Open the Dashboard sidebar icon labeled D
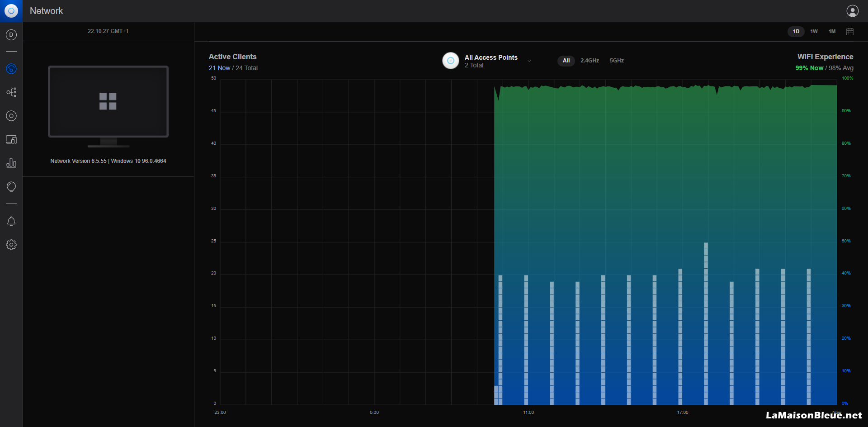 tap(11, 35)
